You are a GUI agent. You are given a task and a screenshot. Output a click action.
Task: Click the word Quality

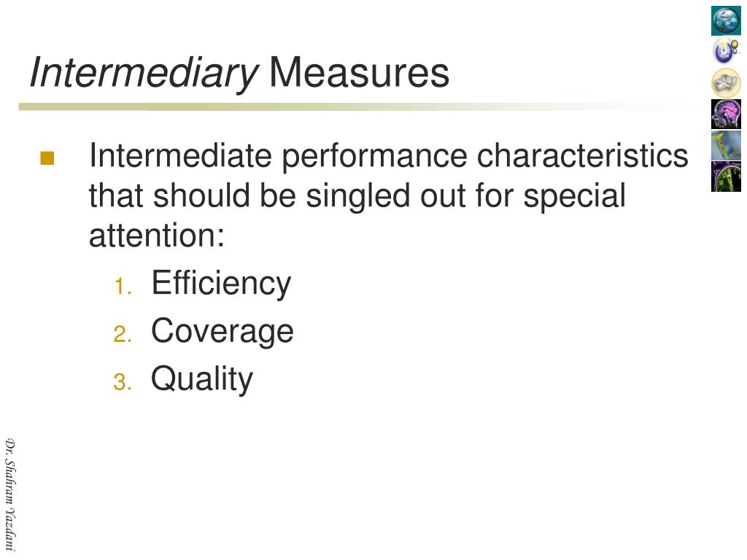pos(202,379)
